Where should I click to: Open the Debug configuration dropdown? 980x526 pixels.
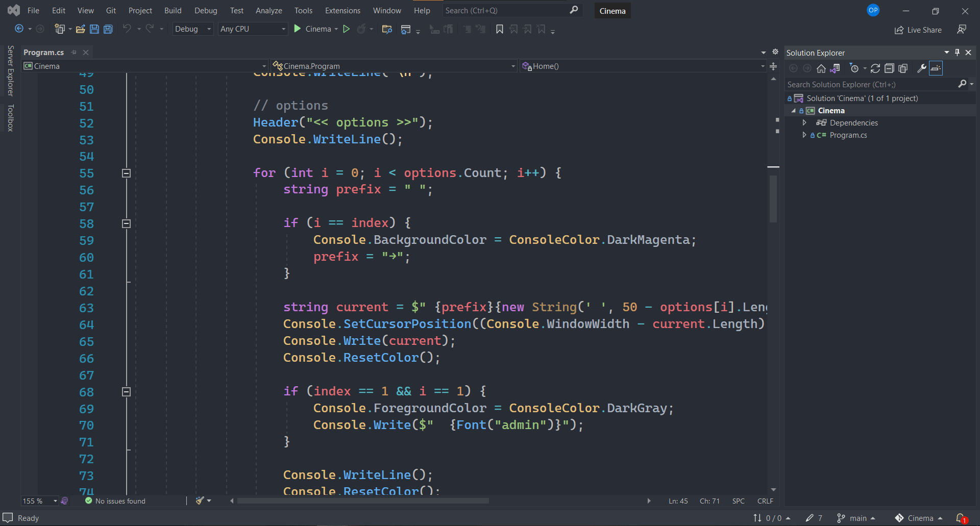click(x=193, y=29)
